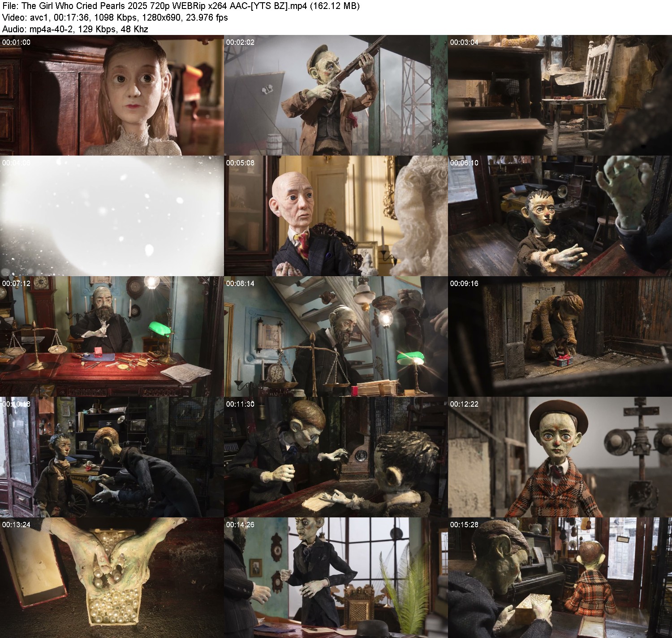The height and width of the screenshot is (638, 672).
Task: Open the 00:09:16 crouching figure thumbnail
Action: click(x=560, y=337)
